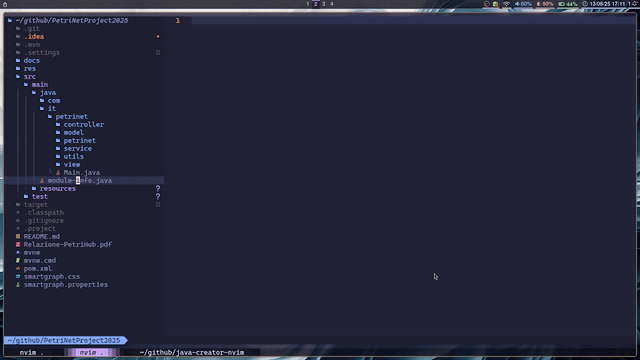Expand the com folder
Screen dimensions: 640x360
54,100
